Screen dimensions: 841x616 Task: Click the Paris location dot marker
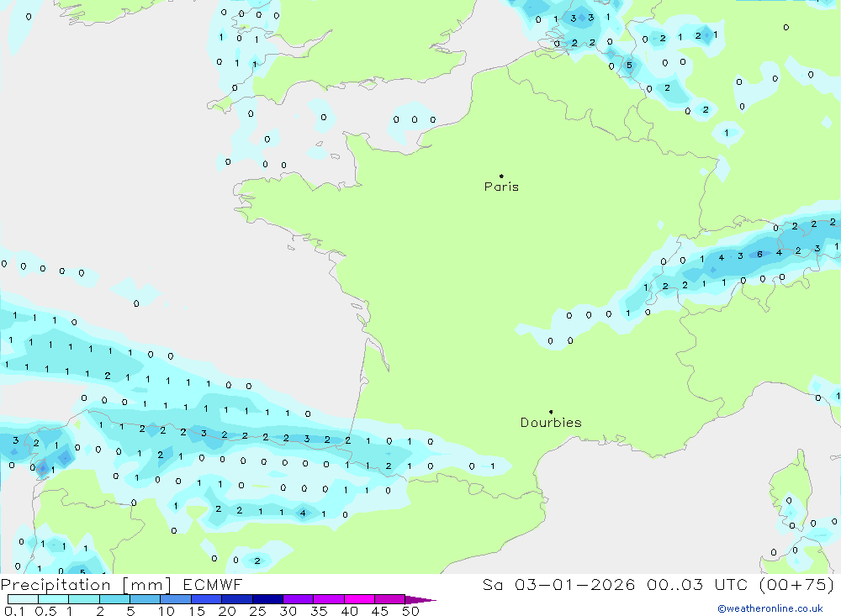[501, 176]
